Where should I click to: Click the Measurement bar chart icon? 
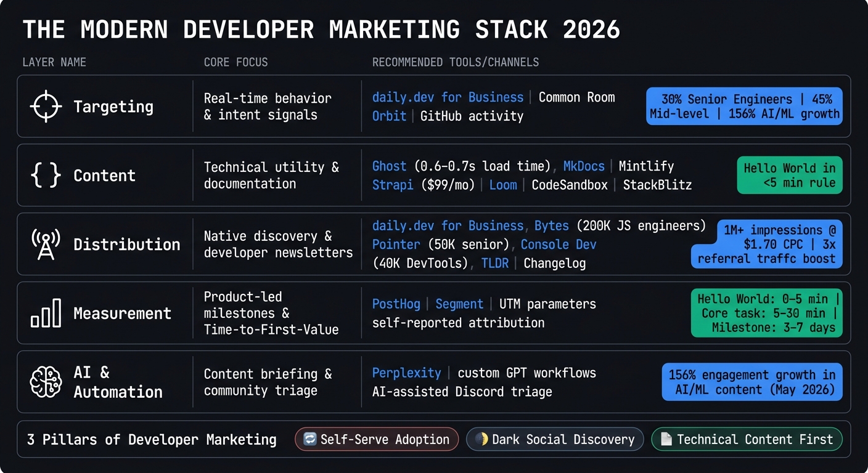[x=46, y=313]
